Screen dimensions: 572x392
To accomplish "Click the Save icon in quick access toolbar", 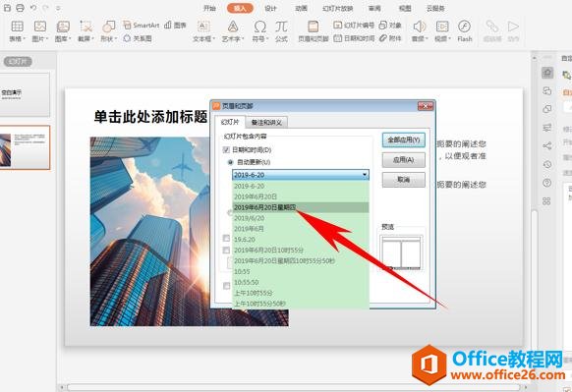I will pyautogui.click(x=7, y=8).
